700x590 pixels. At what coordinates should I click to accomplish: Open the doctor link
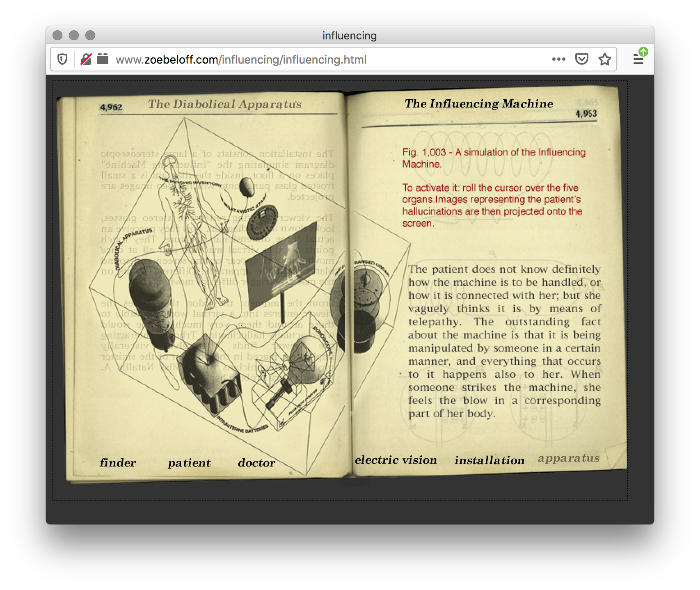[x=256, y=463]
